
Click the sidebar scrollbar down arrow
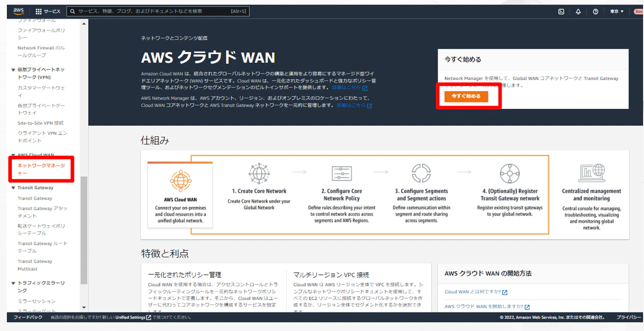click(x=83, y=308)
